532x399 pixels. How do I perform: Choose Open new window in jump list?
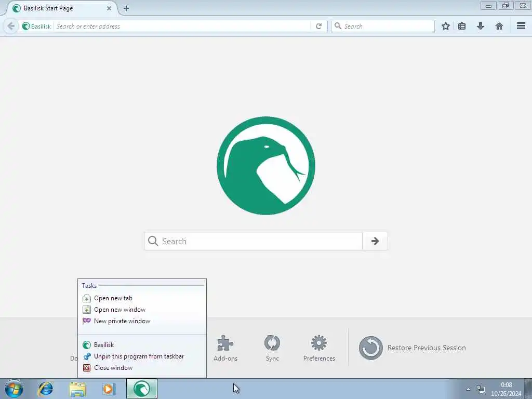pos(142,310)
